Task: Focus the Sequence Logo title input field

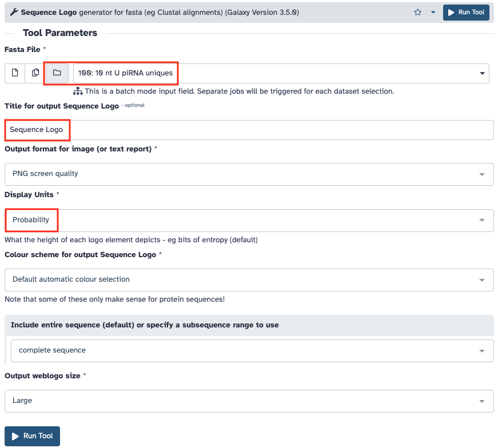Action: pyautogui.click(x=249, y=130)
